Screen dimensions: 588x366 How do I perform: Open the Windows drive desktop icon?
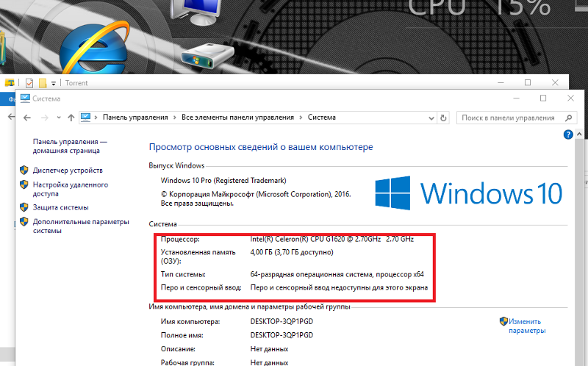tap(208, 56)
